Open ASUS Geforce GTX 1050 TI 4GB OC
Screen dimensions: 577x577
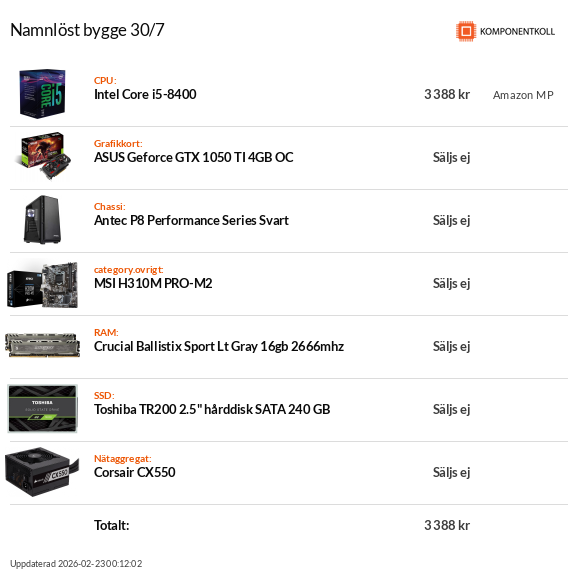coord(194,157)
